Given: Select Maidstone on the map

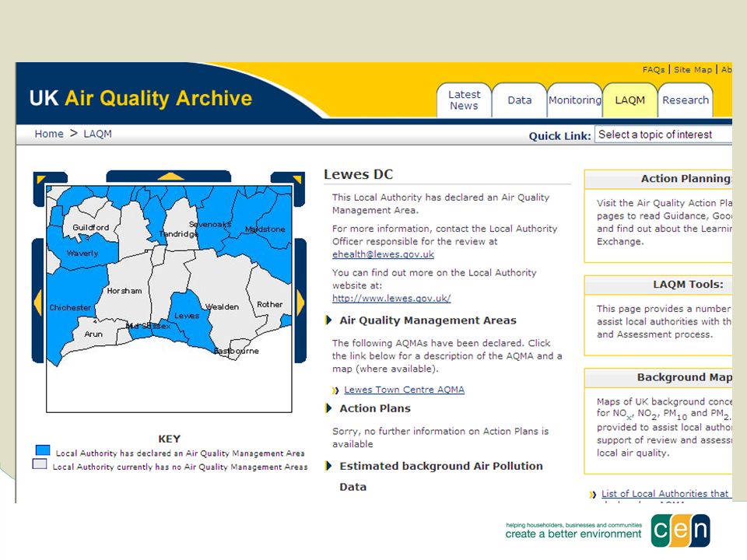Looking at the screenshot, I should click(265, 229).
